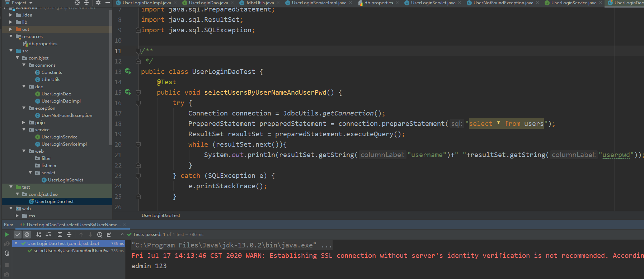Toggle Show Ignored tests button
The height and width of the screenshot is (279, 644).
(x=27, y=235)
